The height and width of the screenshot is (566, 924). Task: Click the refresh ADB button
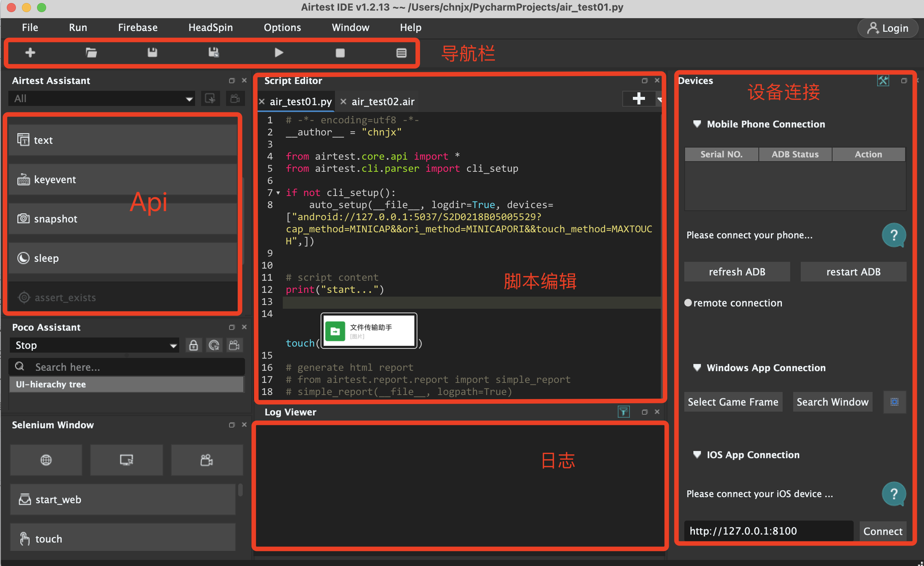[x=737, y=272]
